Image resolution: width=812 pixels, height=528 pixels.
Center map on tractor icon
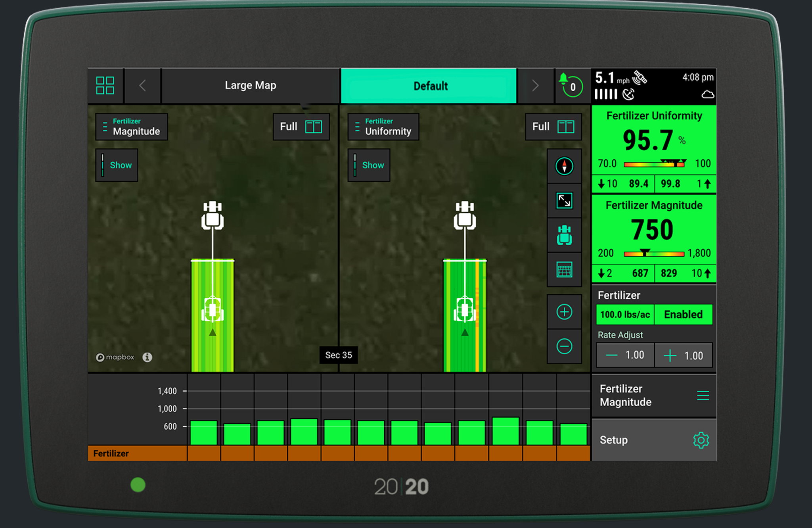pos(564,235)
